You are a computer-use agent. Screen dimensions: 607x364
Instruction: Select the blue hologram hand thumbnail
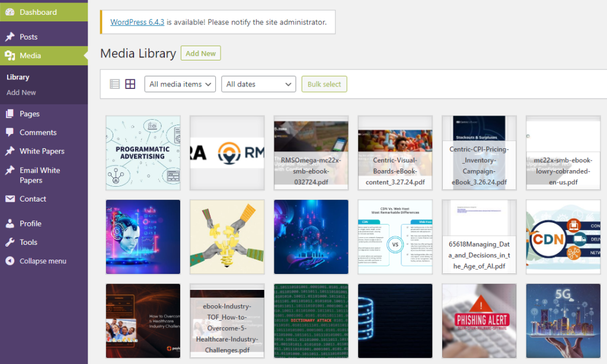(x=311, y=237)
